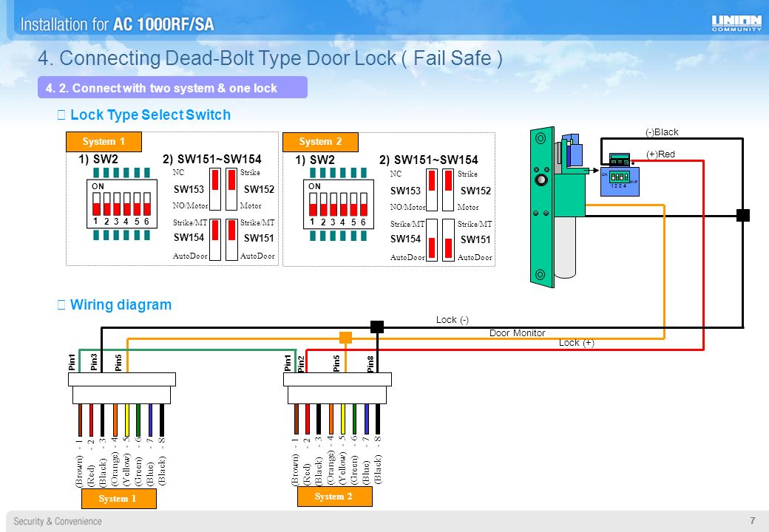Click the '2) SW151~SW154' label in System 2
The image size is (769, 532).
(x=429, y=160)
